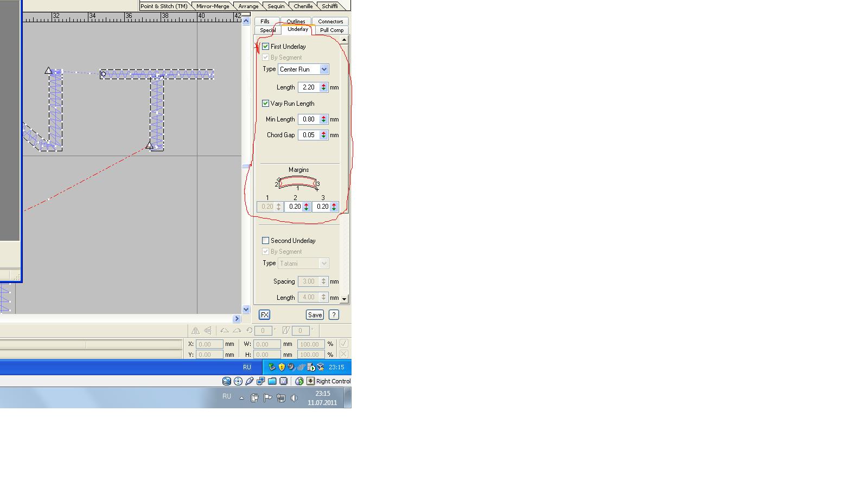
Task: Click the VirtualBox optical disc icon
Action: click(x=238, y=381)
